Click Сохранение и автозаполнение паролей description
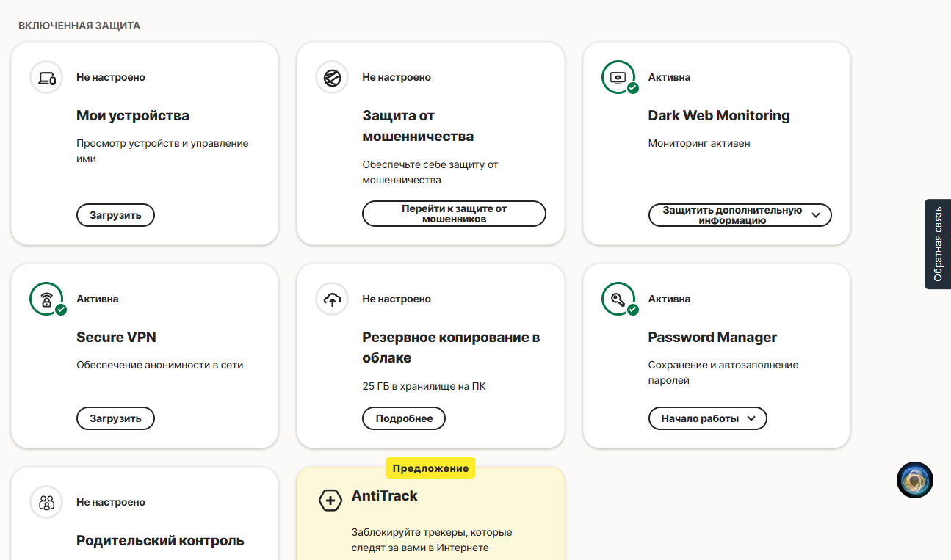951x560 pixels. [723, 373]
